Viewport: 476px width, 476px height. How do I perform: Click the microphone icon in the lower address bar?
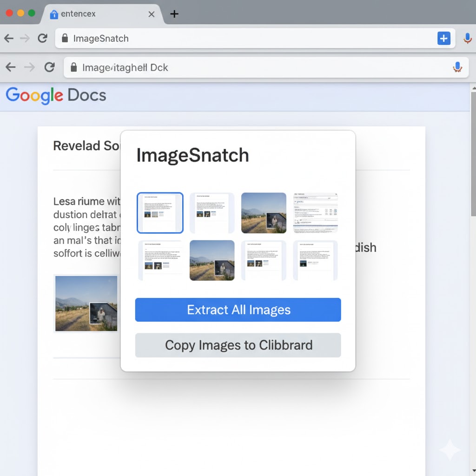click(457, 67)
